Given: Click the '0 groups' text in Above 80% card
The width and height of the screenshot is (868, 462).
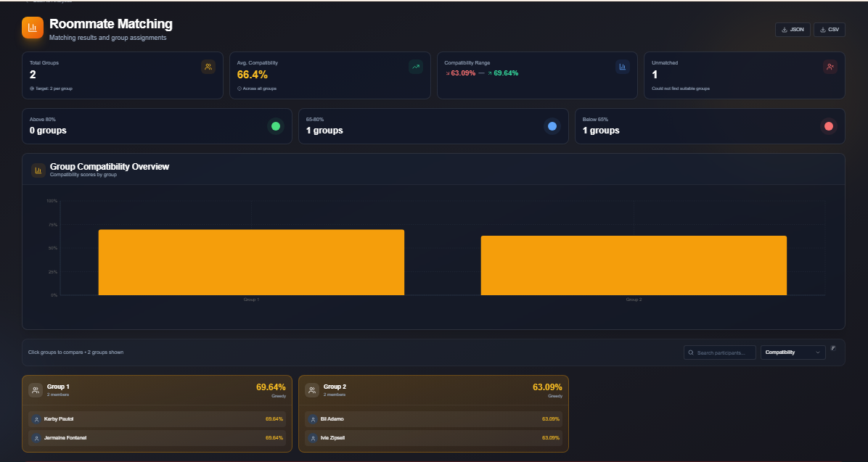Looking at the screenshot, I should pos(48,131).
